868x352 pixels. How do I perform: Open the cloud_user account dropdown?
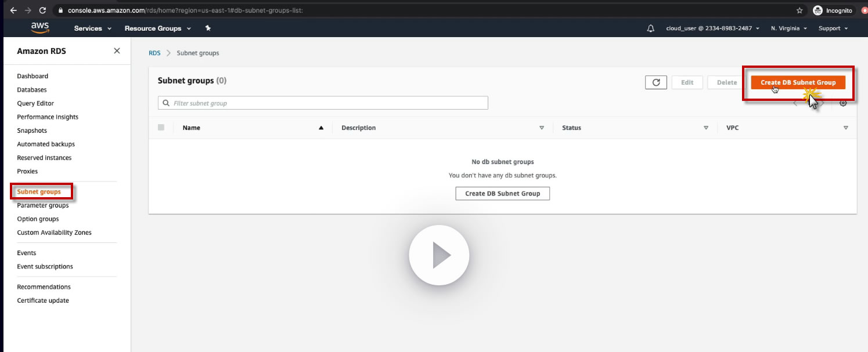(712, 28)
